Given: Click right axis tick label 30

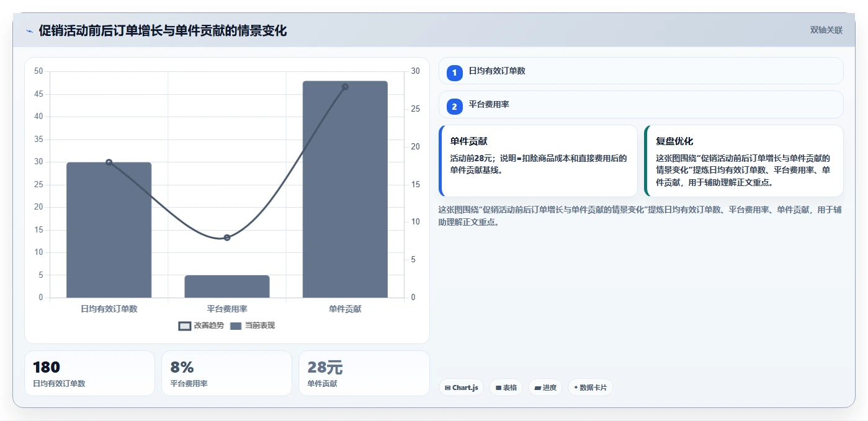Looking at the screenshot, I should 415,71.
